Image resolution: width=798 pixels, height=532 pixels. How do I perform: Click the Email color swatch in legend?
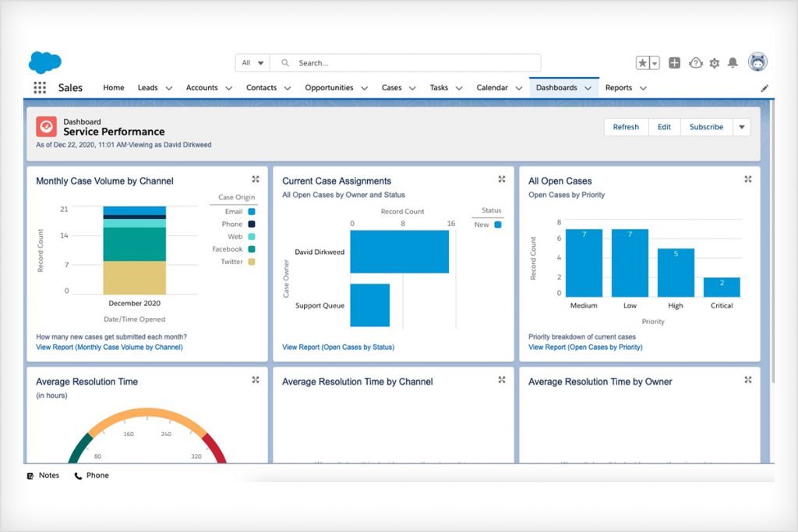pos(252,211)
